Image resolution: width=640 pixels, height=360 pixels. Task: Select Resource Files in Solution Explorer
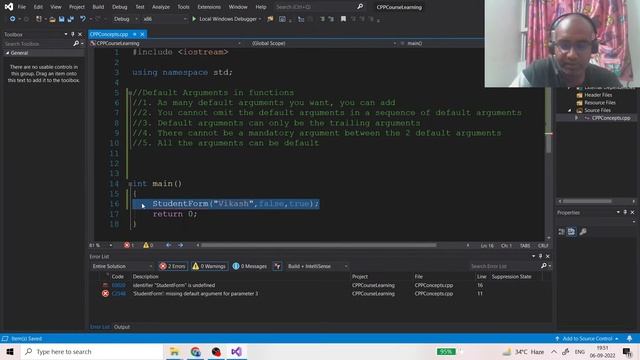(600, 103)
